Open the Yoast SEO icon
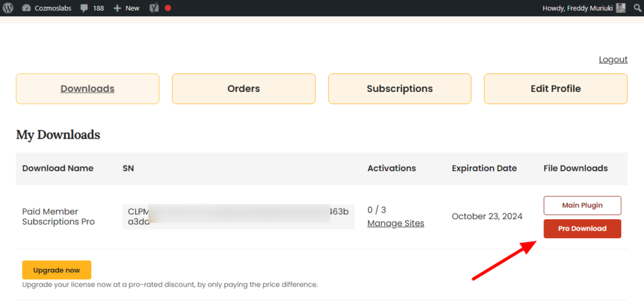 tap(154, 8)
